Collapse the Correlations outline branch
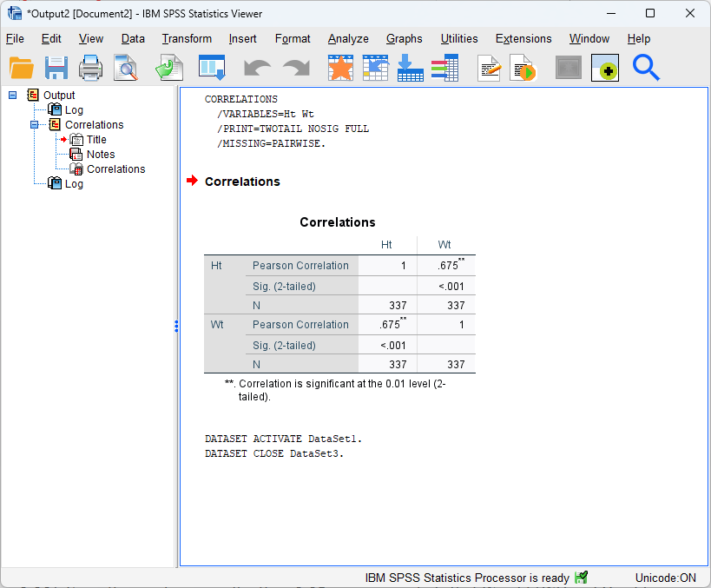Viewport: 711px width, 588px height. click(33, 124)
